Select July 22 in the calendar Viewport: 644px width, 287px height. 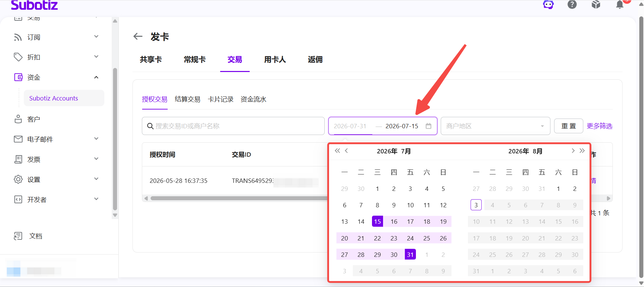(x=377, y=238)
